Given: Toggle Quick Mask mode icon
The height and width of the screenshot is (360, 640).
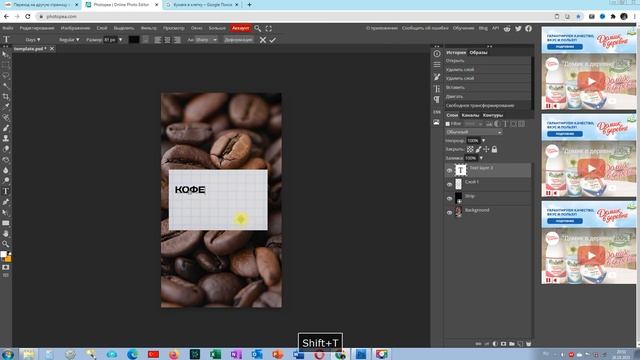Looking at the screenshot, I should click(6, 267).
